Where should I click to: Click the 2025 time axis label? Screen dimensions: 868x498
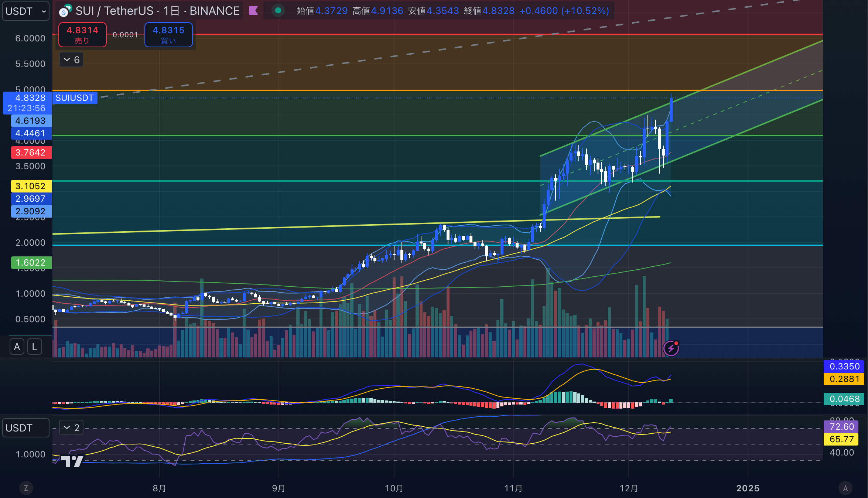748,488
